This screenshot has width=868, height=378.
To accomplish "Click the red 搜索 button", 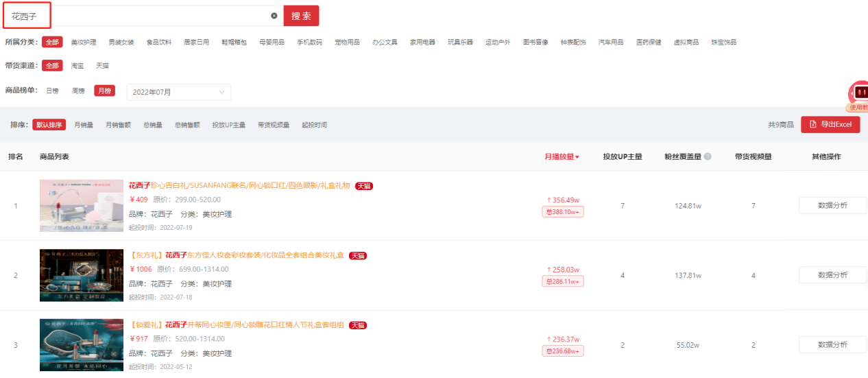I will (x=301, y=16).
